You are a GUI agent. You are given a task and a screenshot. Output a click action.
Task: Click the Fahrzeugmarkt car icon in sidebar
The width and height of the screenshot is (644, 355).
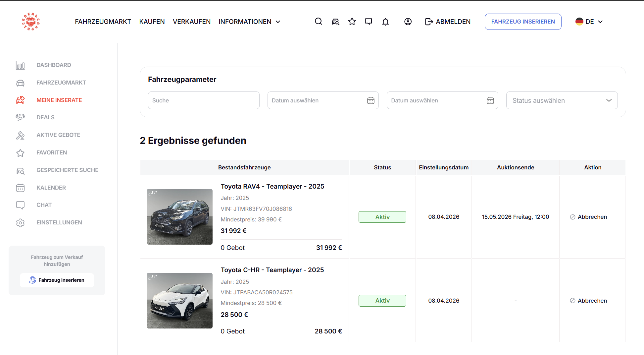point(20,83)
